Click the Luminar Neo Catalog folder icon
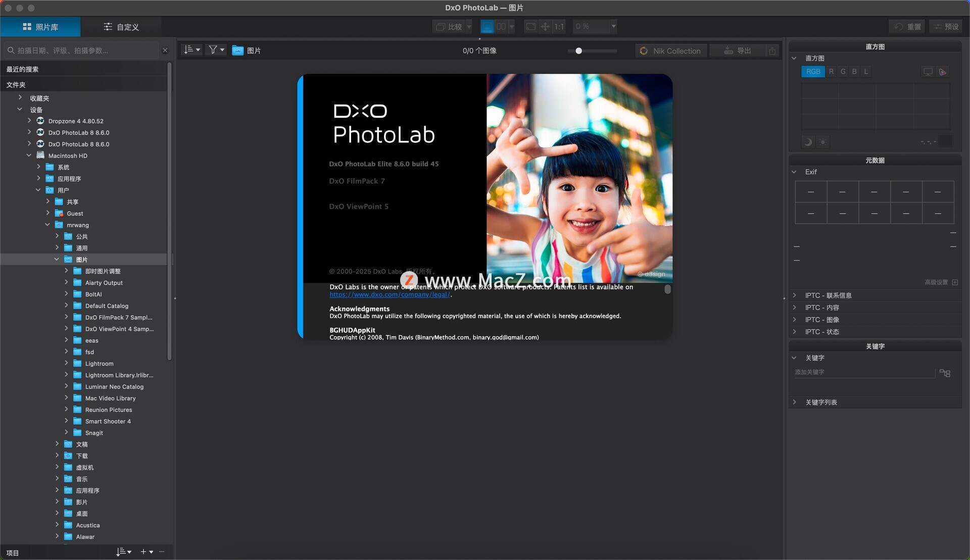 tap(77, 386)
